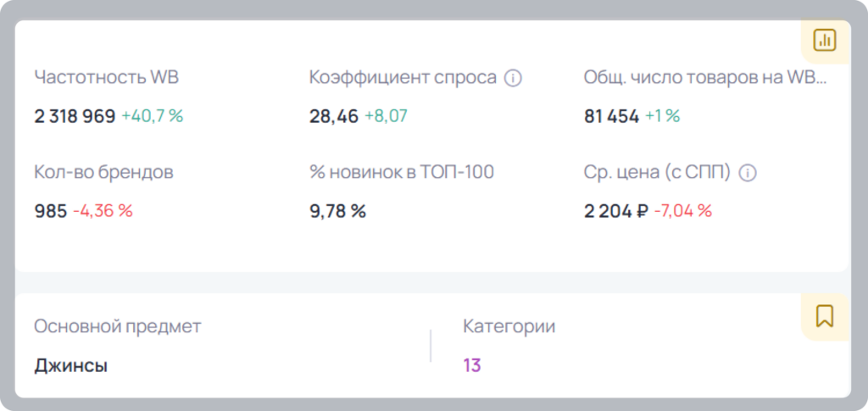This screenshot has height=411, width=868.
Task: Click the +40,7 % frequency change indicator
Action: 153,117
